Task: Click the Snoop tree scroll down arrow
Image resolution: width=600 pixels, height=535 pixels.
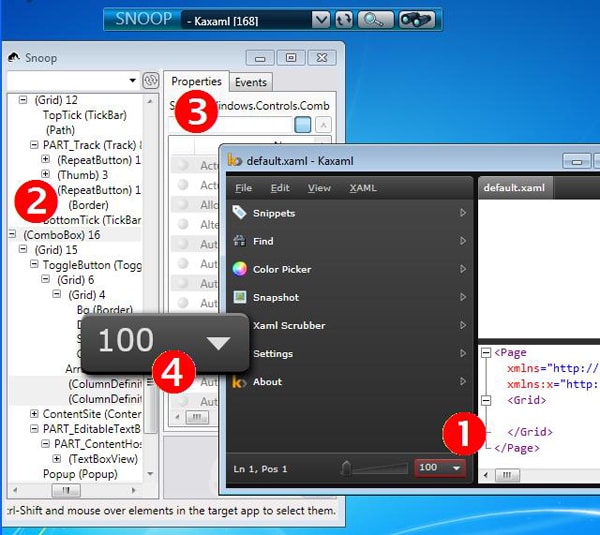Action: click(x=150, y=474)
